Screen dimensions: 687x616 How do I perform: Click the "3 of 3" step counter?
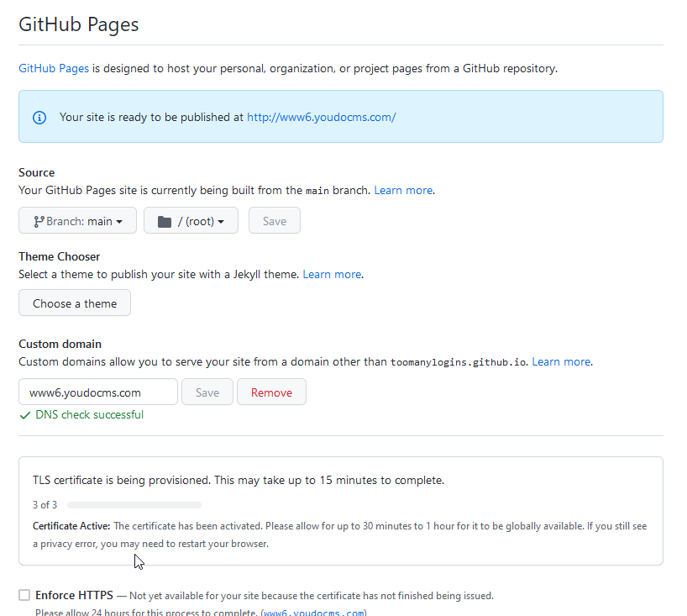(45, 505)
